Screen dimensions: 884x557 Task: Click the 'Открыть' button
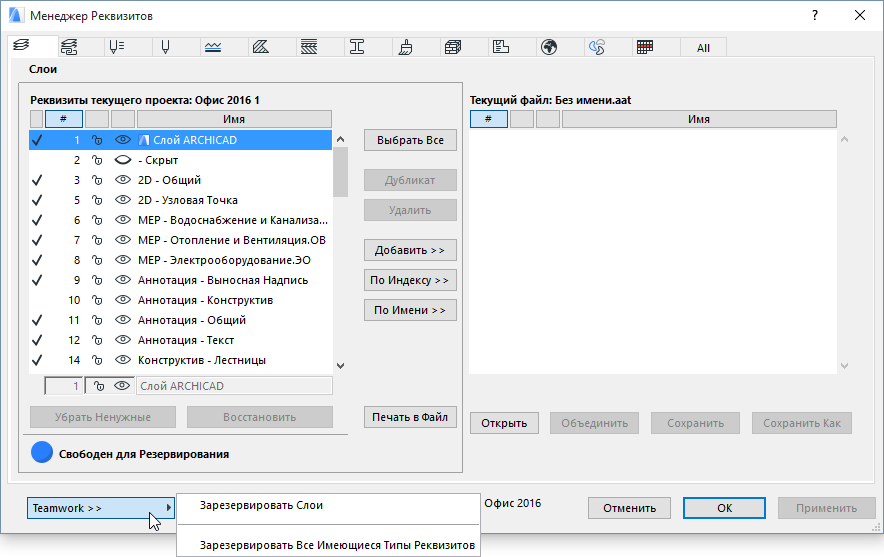[504, 423]
